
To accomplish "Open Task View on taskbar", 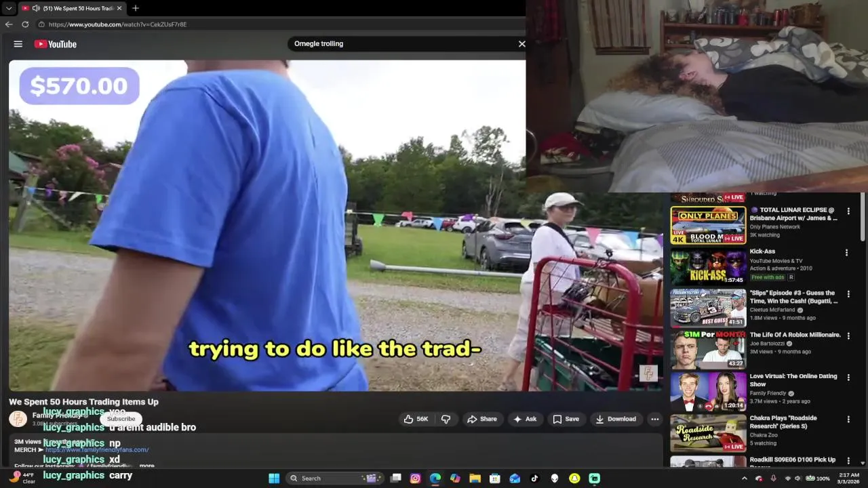I will [x=396, y=479].
